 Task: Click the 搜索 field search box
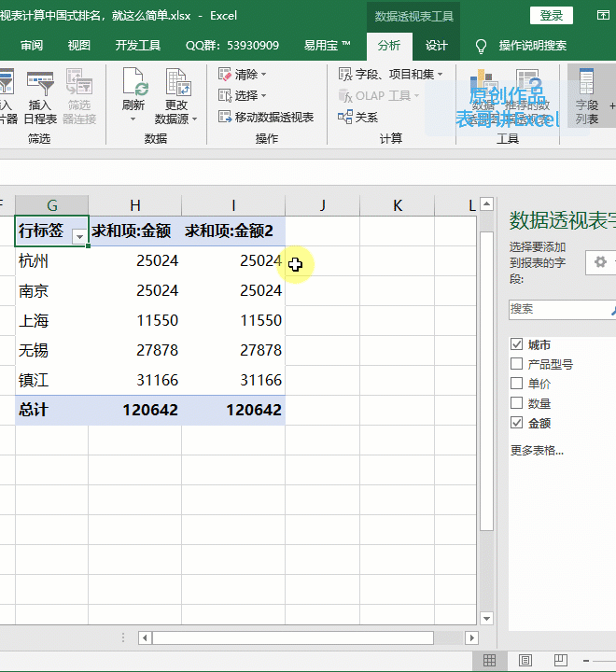click(x=562, y=309)
